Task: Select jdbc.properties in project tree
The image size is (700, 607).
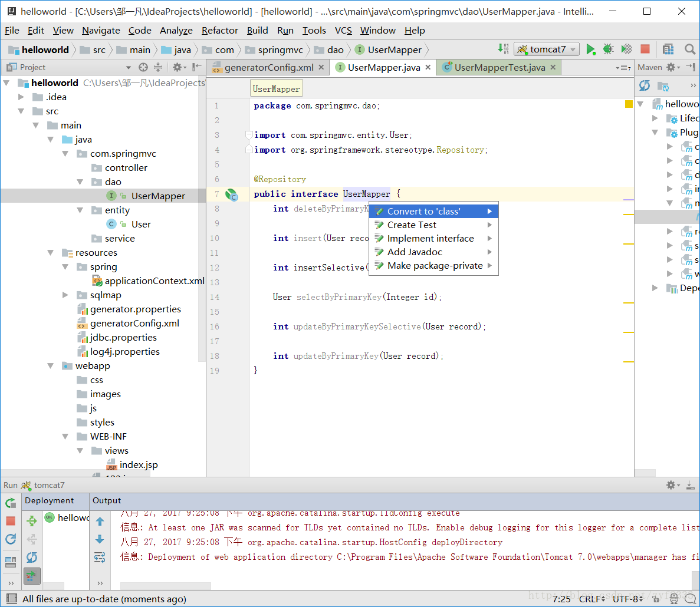Action: [117, 337]
